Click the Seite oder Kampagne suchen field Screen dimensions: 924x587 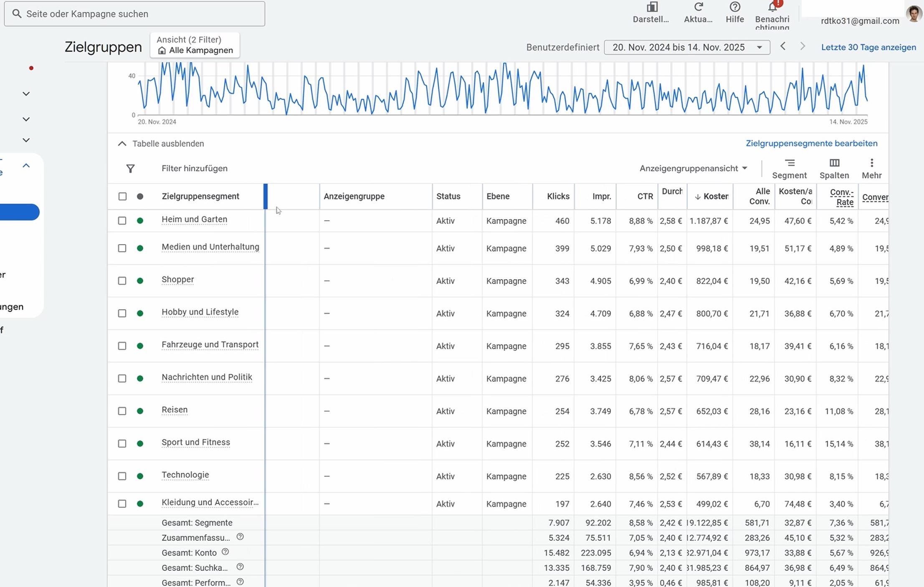134,14
